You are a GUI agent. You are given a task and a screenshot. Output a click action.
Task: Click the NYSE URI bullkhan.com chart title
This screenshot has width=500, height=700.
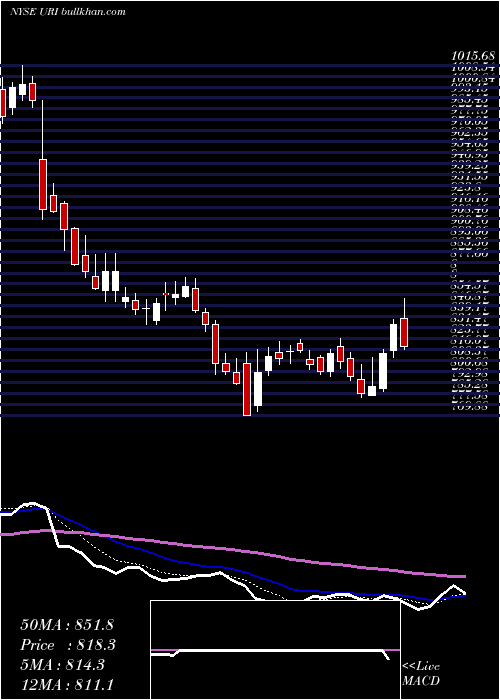pos(67,12)
